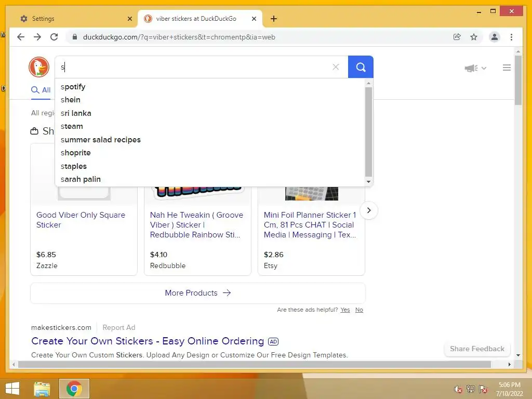Click the page scrollbar down arrow
This screenshot has width=532, height=399.
(518, 355)
